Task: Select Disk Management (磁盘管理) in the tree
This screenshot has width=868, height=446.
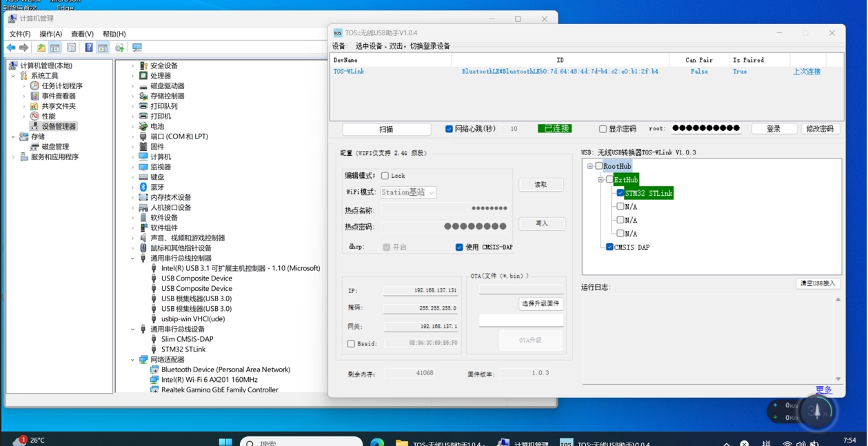Action: pos(55,147)
